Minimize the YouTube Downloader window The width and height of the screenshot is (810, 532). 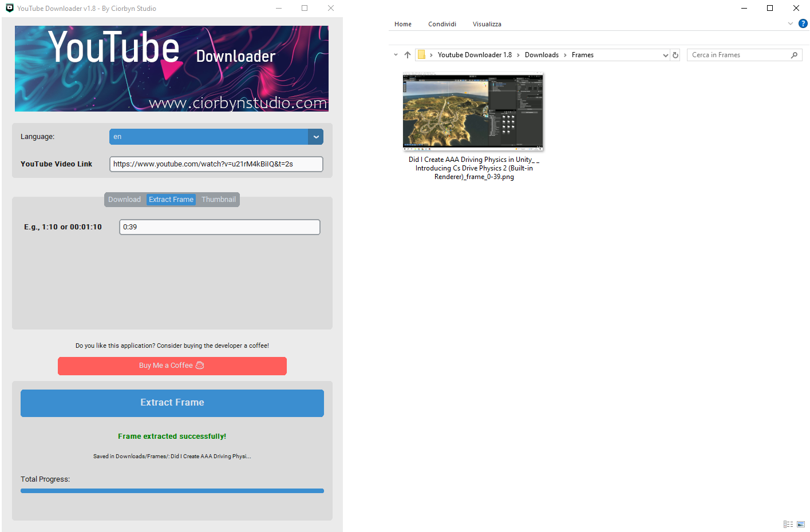point(279,8)
